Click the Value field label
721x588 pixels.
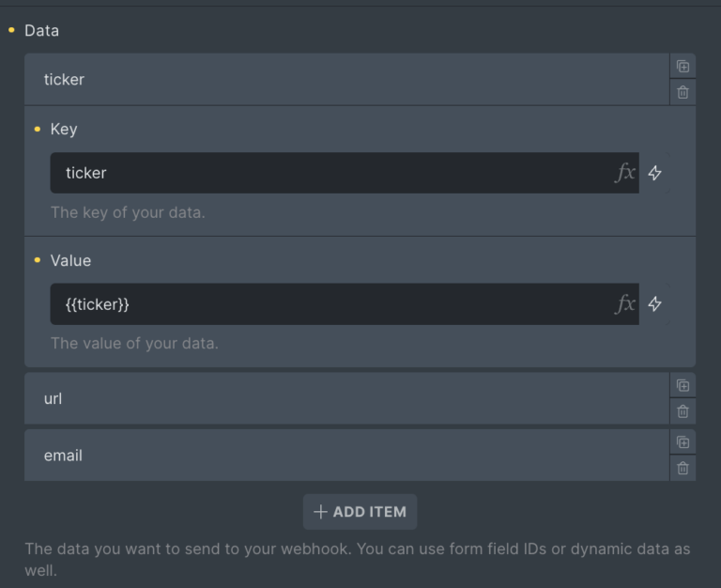point(70,260)
